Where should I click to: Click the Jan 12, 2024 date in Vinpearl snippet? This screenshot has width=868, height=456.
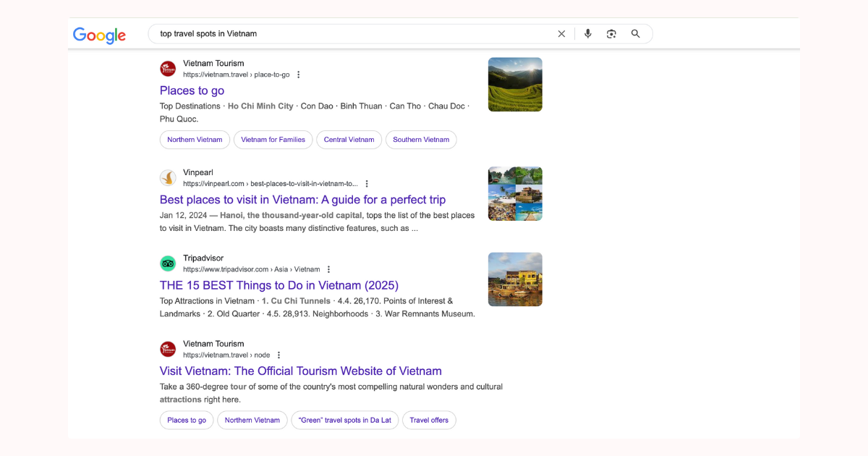point(184,216)
